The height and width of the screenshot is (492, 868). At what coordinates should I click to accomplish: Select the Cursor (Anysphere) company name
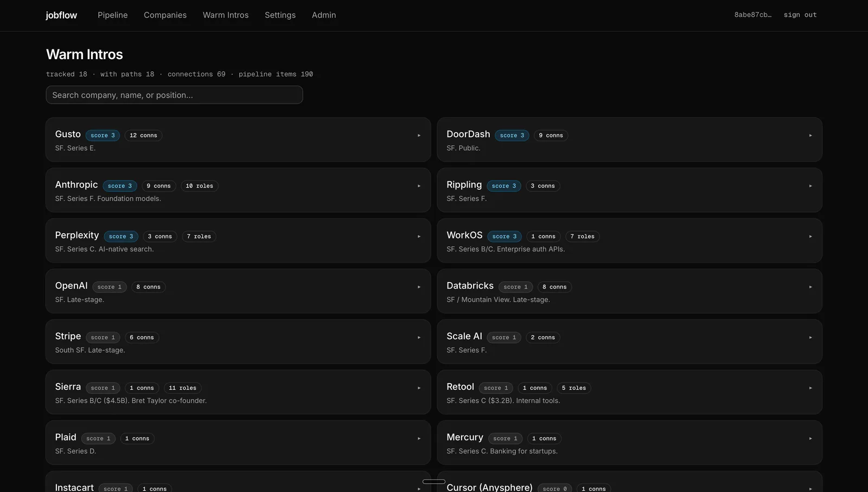click(x=489, y=488)
